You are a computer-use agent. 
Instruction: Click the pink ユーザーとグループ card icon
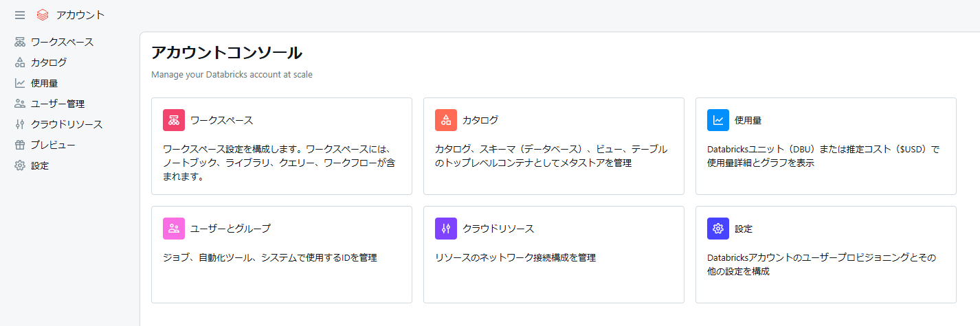point(174,229)
